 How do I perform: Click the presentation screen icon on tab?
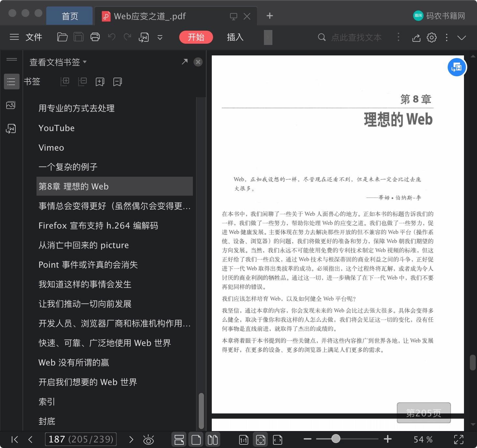point(234,16)
